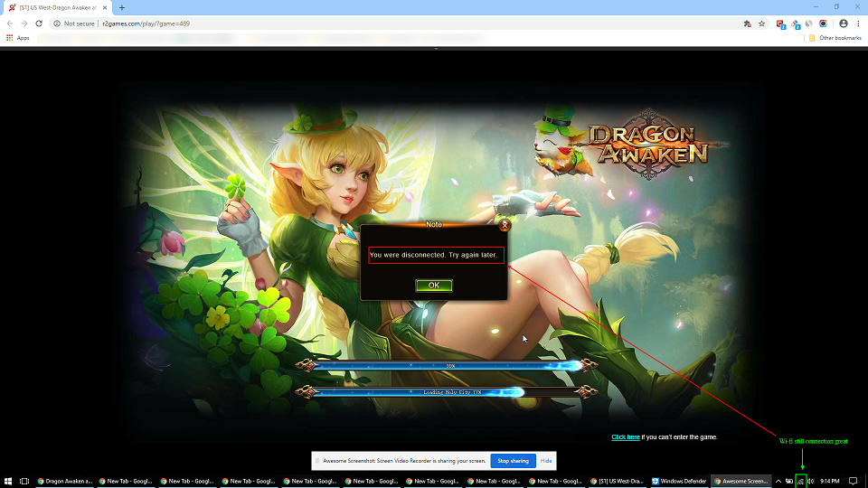Open the Apps shortcut in bookmarks bar
Viewport: 868px width, 488px height.
[18, 38]
